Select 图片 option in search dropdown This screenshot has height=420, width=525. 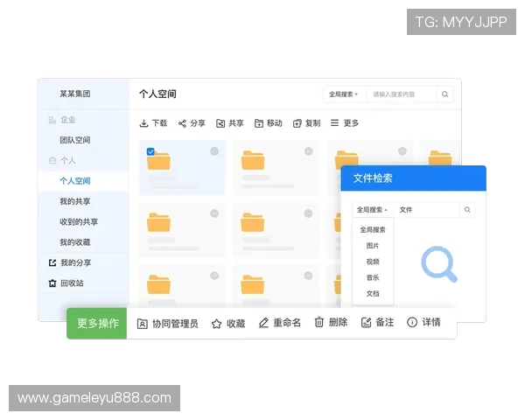coord(373,246)
